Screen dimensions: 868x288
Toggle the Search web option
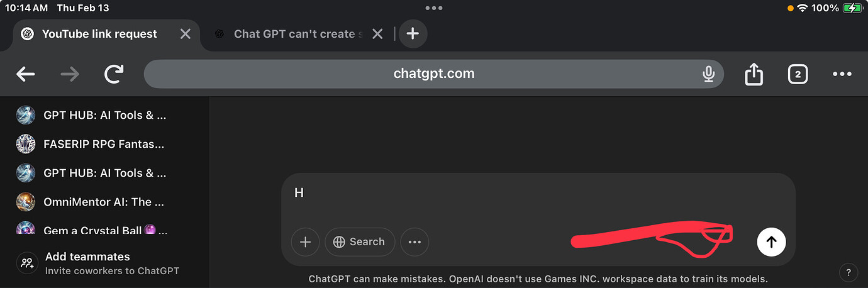[359, 242]
